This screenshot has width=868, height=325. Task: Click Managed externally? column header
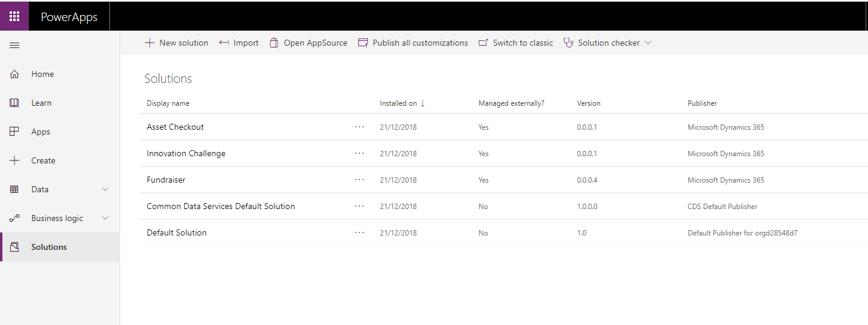pyautogui.click(x=512, y=103)
